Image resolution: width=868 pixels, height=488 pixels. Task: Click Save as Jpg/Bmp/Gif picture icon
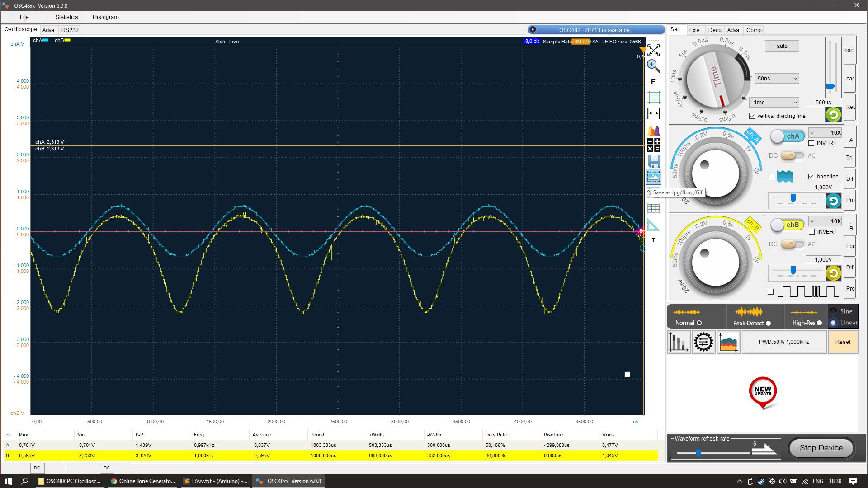coord(654,177)
